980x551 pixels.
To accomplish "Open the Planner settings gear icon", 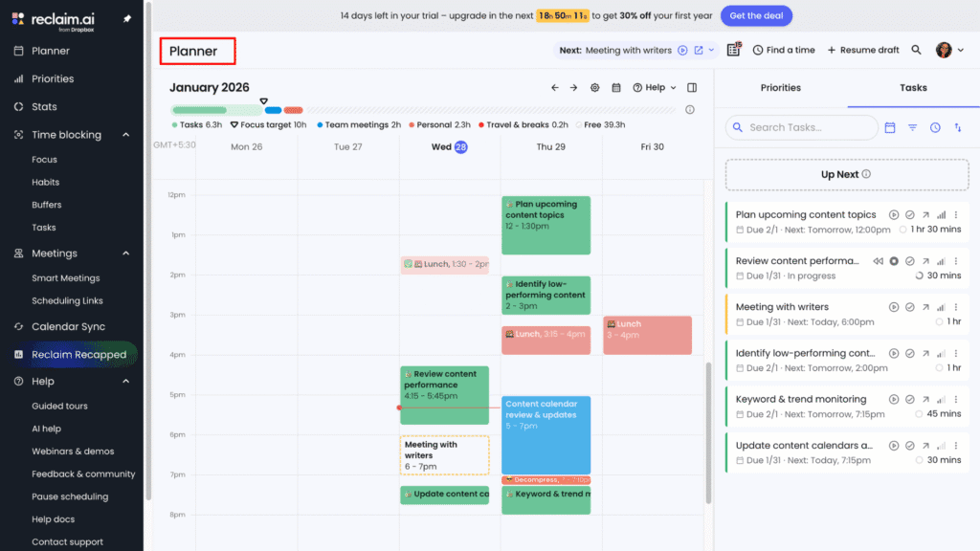I will pos(595,87).
